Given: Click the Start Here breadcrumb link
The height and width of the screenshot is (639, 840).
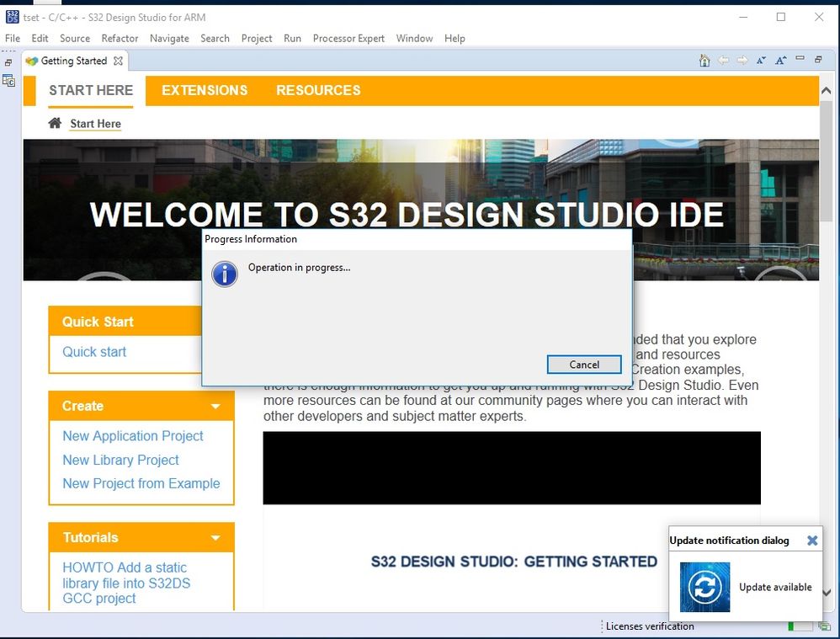Looking at the screenshot, I should click(x=95, y=124).
